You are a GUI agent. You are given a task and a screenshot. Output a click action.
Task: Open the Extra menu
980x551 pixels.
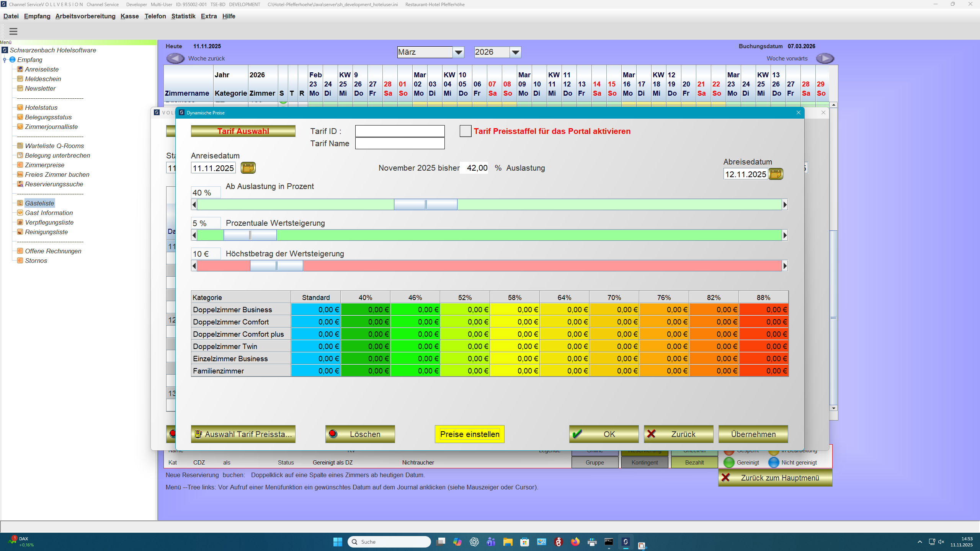(x=209, y=16)
